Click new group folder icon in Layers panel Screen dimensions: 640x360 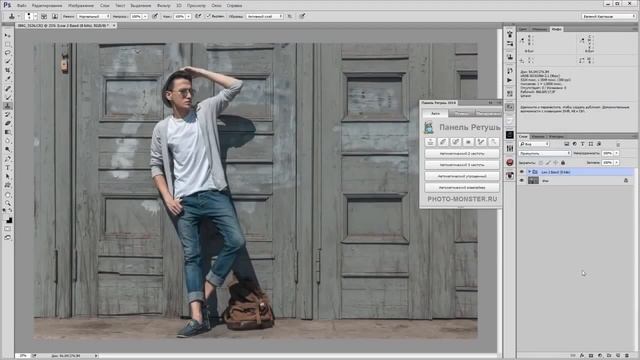click(609, 356)
